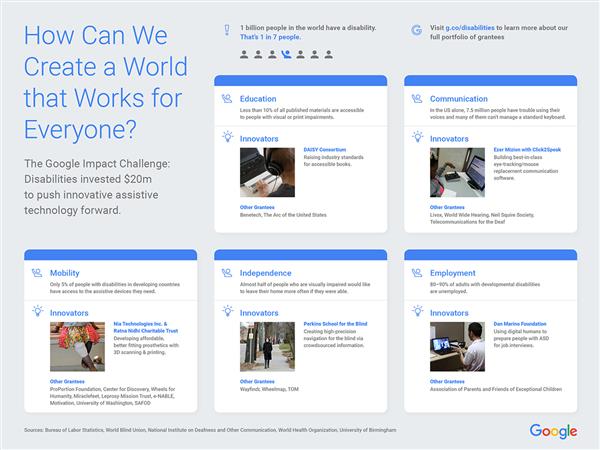Click the man at laptop photo under Employment
The height and width of the screenshot is (450, 600).
click(457, 346)
